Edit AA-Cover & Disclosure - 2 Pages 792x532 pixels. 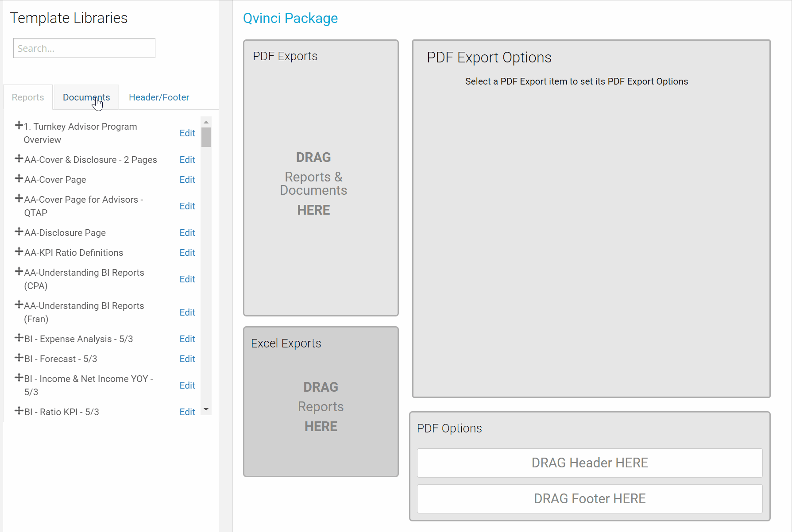[187, 160]
